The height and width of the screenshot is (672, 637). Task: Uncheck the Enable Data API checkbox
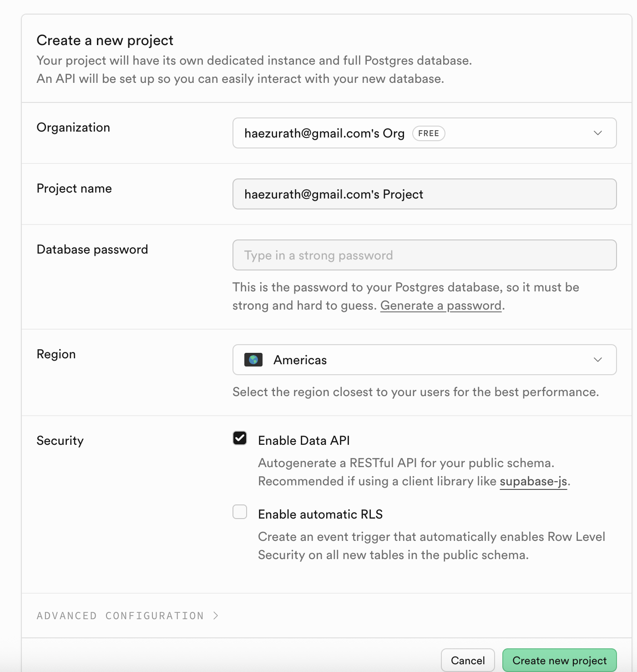pyautogui.click(x=240, y=438)
